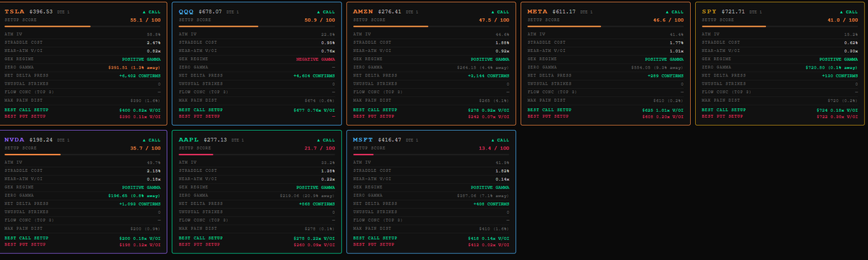The height and width of the screenshot is (260, 868).
Task: Click TSLA straddle cost 2.47%
Action: [153, 43]
